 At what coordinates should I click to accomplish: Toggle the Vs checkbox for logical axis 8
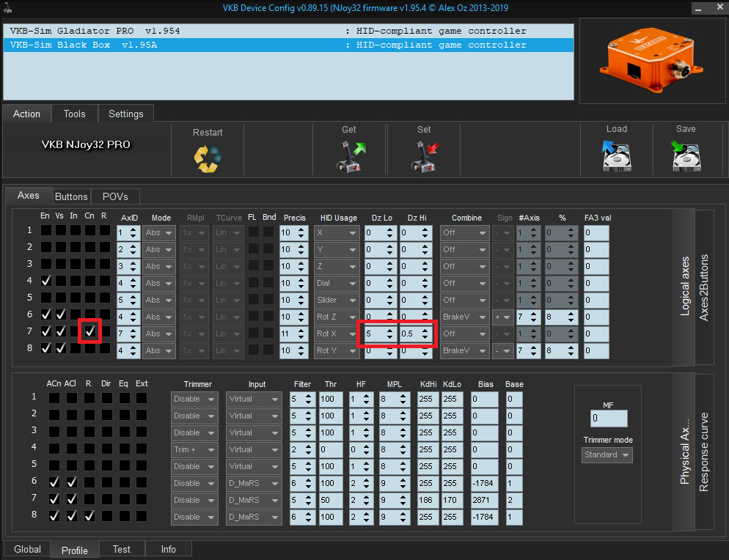coord(60,348)
